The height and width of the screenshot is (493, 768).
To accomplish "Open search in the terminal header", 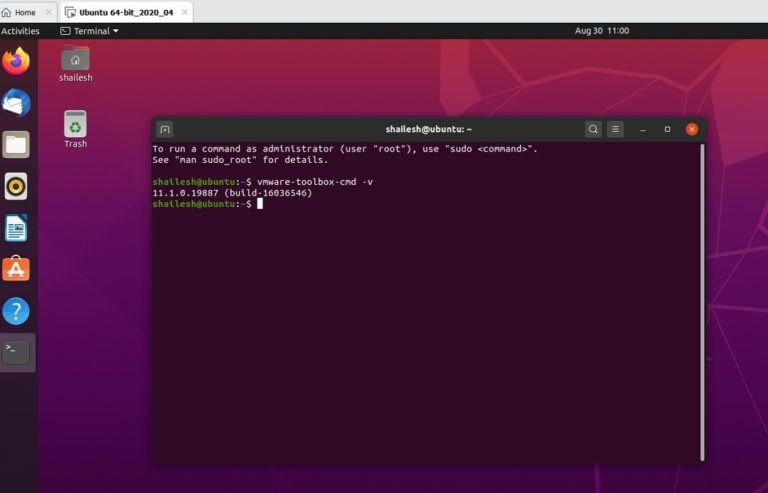I will coord(593,129).
